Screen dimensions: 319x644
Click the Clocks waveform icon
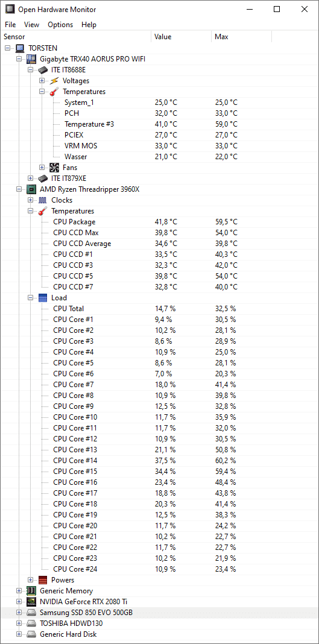tap(43, 200)
